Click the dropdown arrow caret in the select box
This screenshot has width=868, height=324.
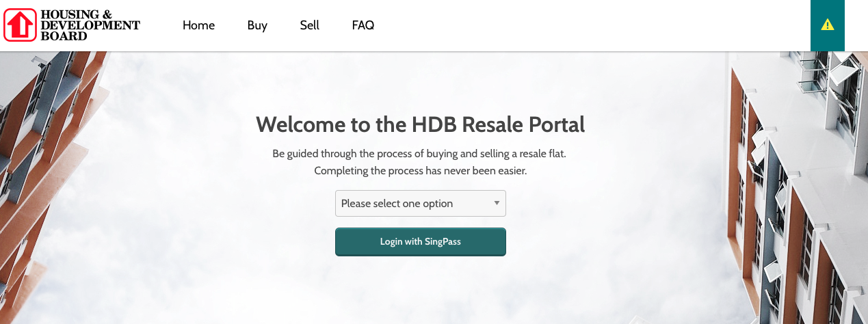[x=497, y=203]
